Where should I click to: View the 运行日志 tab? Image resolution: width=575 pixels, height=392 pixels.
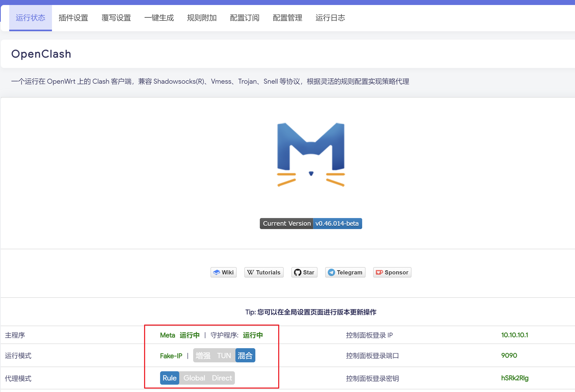tap(330, 18)
